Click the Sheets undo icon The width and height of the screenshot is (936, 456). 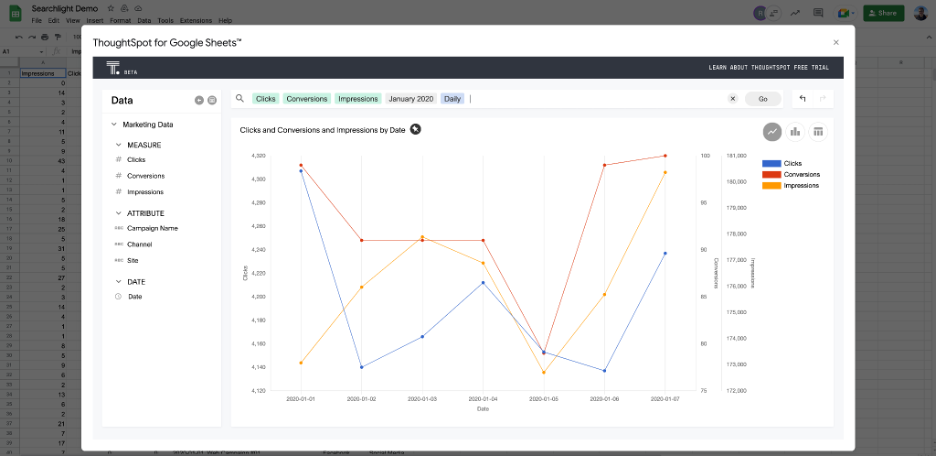(x=19, y=37)
